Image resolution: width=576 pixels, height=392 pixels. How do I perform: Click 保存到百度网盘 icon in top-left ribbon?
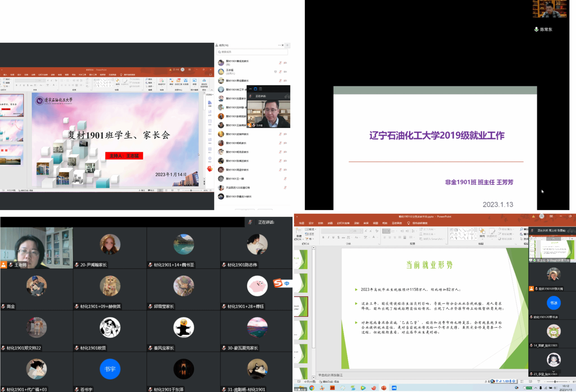(x=204, y=83)
